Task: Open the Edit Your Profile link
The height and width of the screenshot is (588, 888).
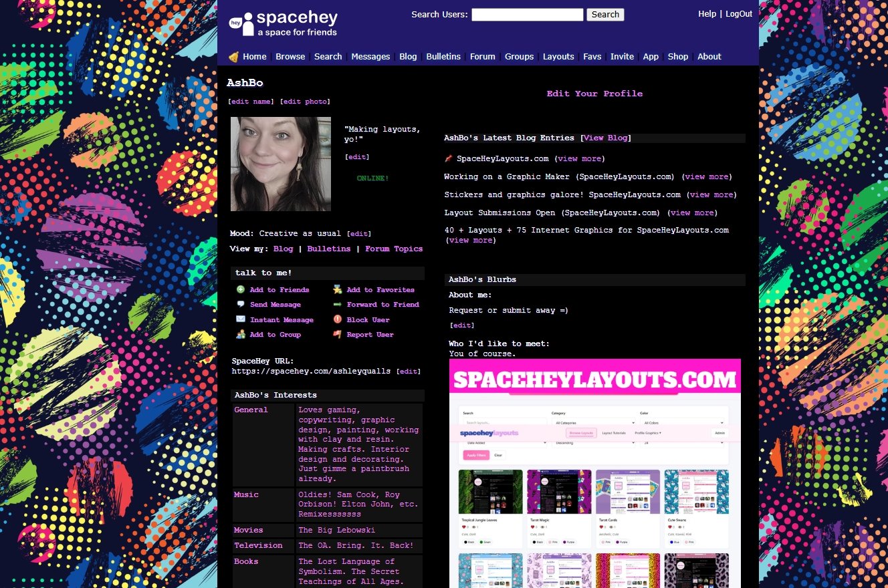Action: (x=594, y=94)
